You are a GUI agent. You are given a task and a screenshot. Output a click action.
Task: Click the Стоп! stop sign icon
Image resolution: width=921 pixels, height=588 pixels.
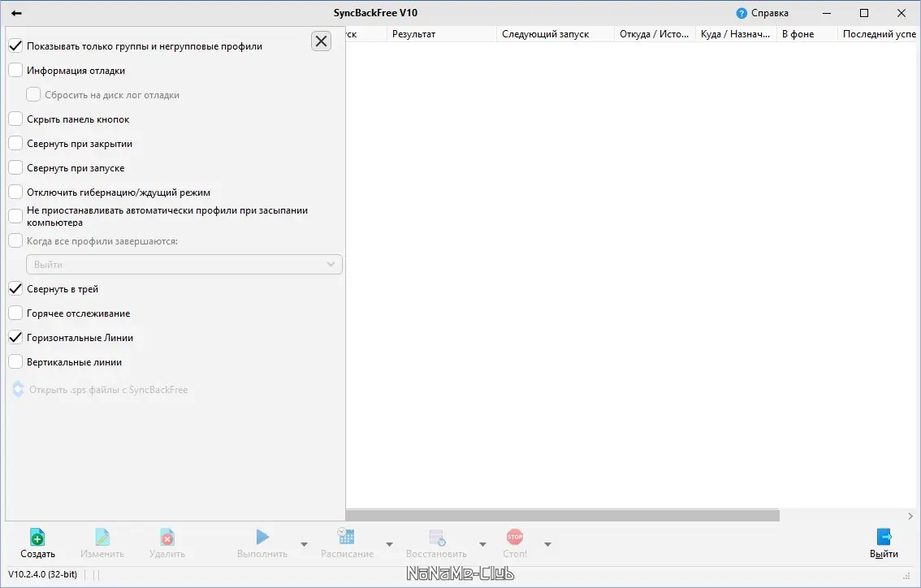[x=515, y=536]
